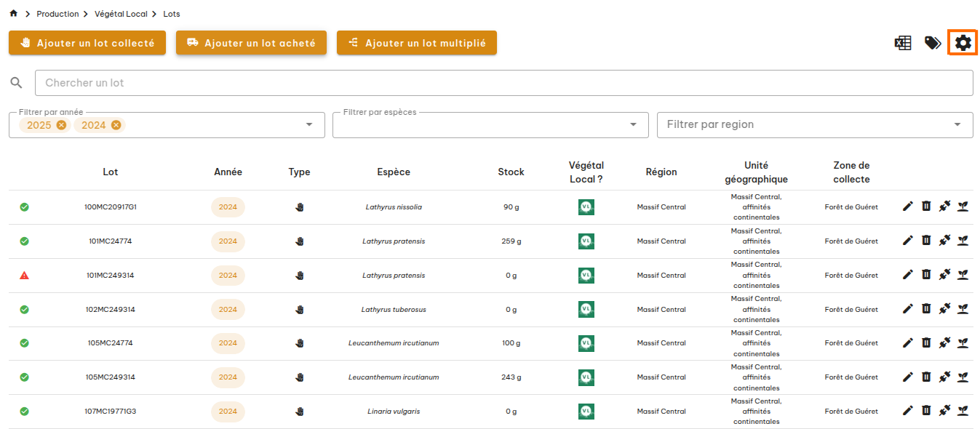Focus the Chercher un lot search field
The width and height of the screenshot is (980, 429).
click(x=503, y=83)
